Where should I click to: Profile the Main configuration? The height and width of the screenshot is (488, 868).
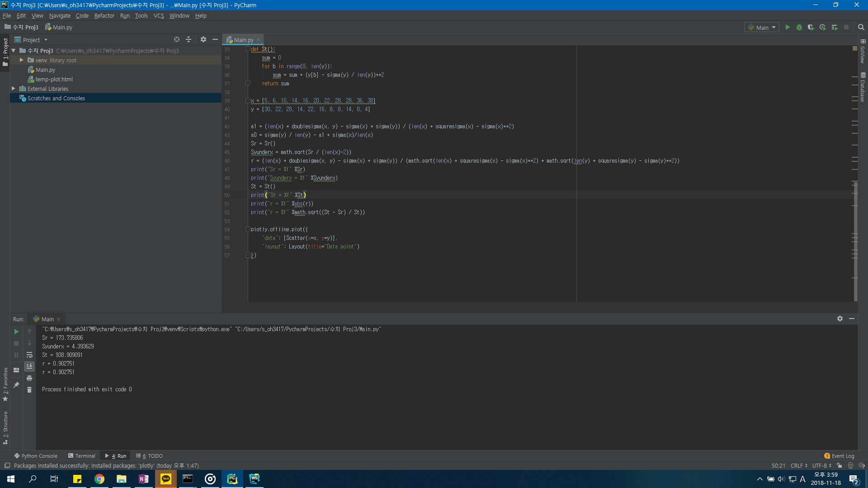coord(823,28)
